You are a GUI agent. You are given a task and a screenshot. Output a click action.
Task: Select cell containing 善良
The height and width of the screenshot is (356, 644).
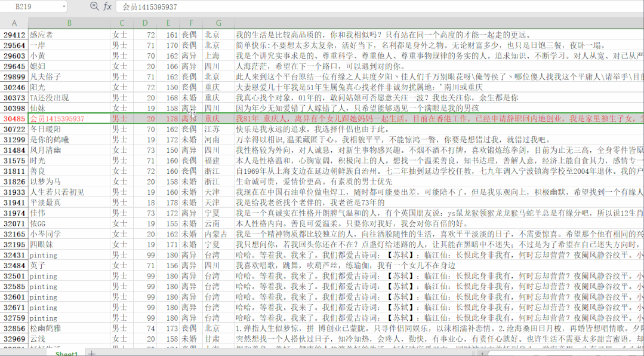(x=69, y=171)
